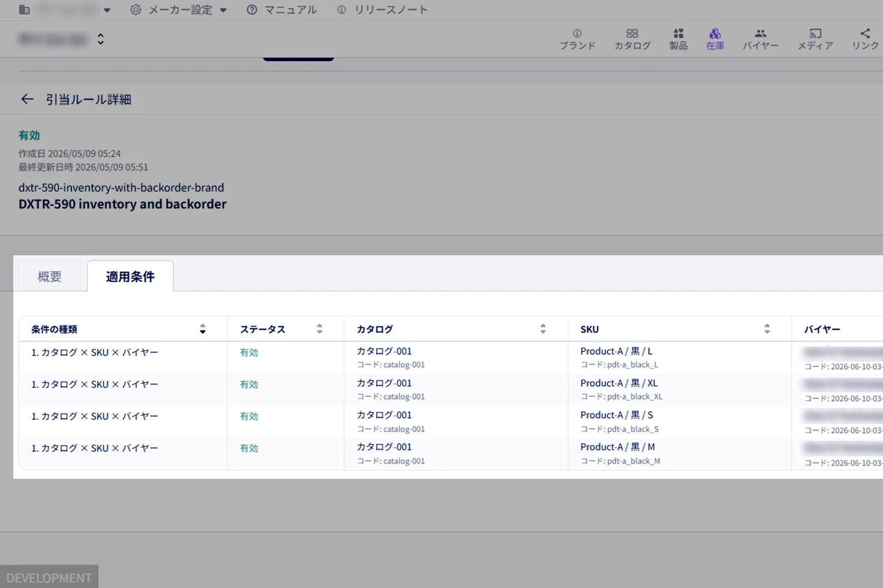Click SKU Product-A / 黒 / M
The height and width of the screenshot is (588, 883).
pyautogui.click(x=618, y=447)
